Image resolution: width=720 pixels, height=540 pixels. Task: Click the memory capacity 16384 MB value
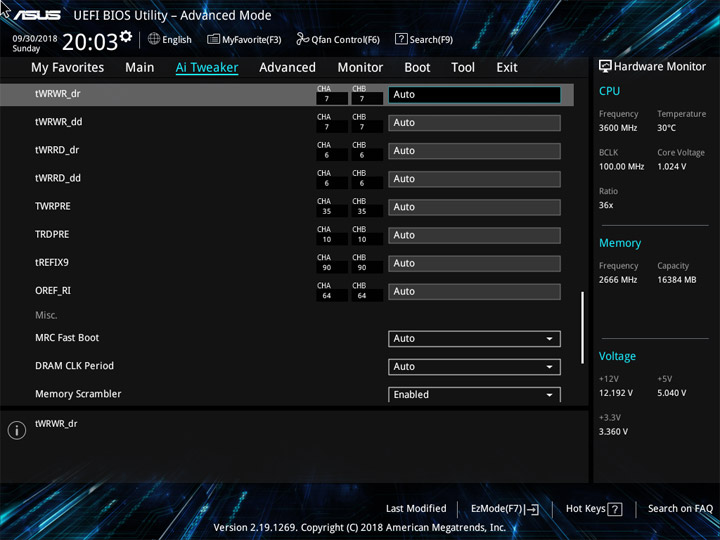[x=677, y=280]
